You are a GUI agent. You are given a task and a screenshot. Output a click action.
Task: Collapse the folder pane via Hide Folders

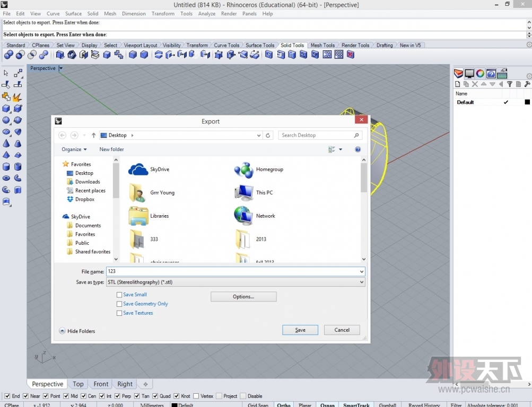(x=77, y=331)
